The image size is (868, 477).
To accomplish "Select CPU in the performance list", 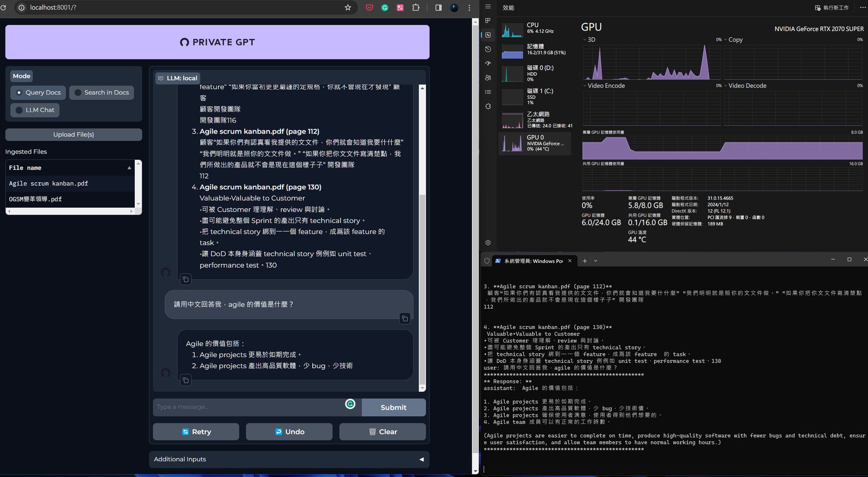I will [x=535, y=30].
